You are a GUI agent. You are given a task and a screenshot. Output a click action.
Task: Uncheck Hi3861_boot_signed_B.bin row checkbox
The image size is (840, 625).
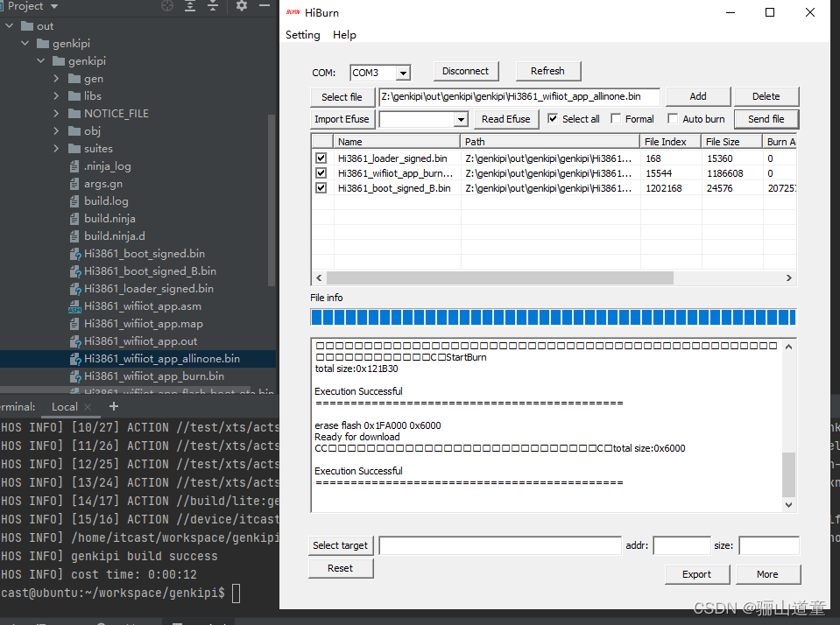point(321,188)
